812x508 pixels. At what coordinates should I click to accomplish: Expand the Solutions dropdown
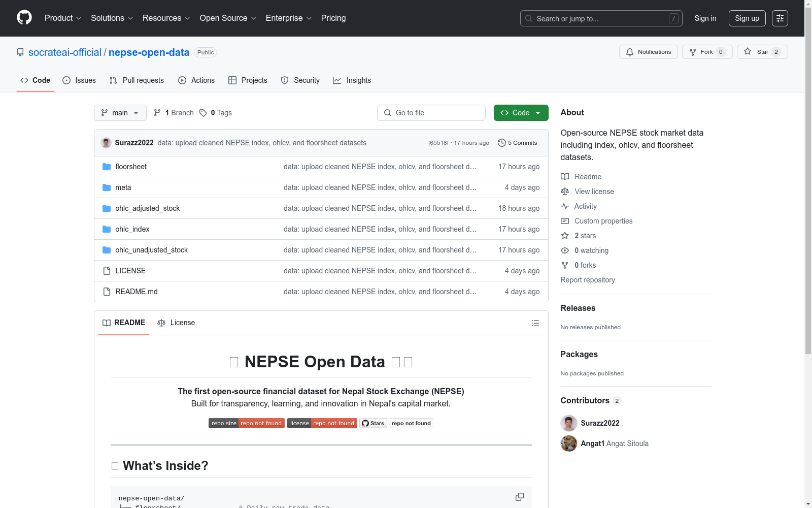click(x=112, y=18)
